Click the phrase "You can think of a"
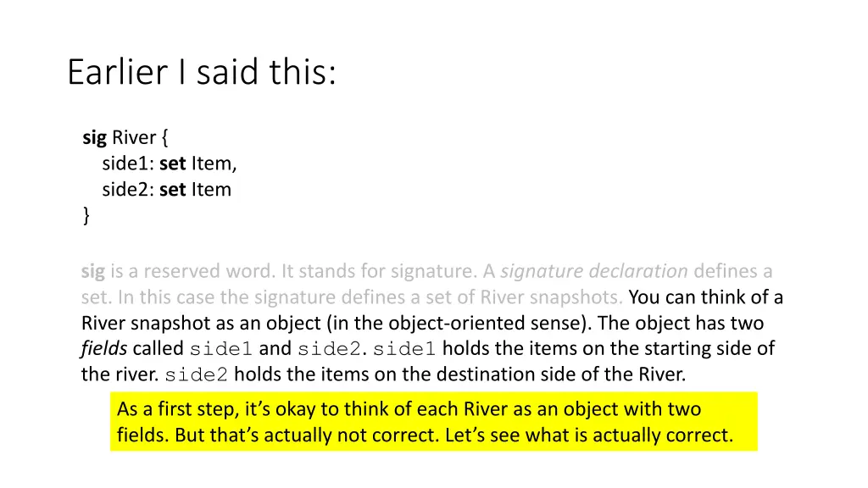The width and height of the screenshot is (868, 488). click(x=706, y=297)
